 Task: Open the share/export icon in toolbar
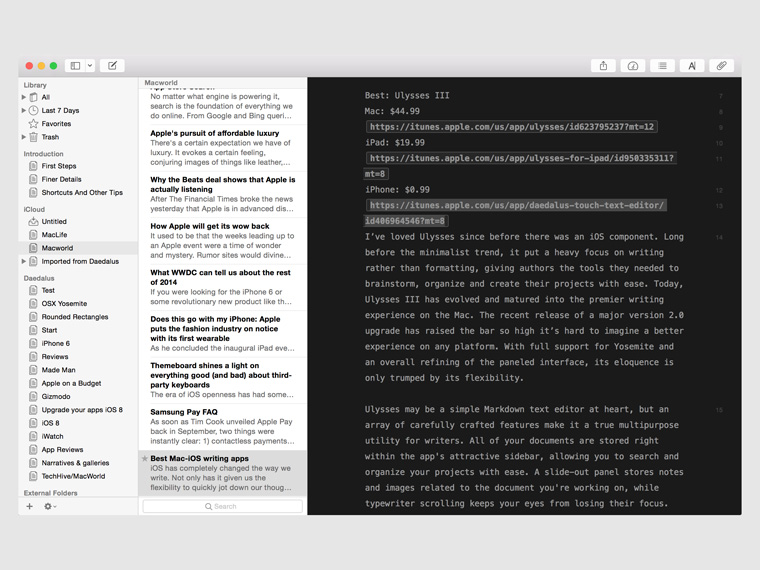603,66
